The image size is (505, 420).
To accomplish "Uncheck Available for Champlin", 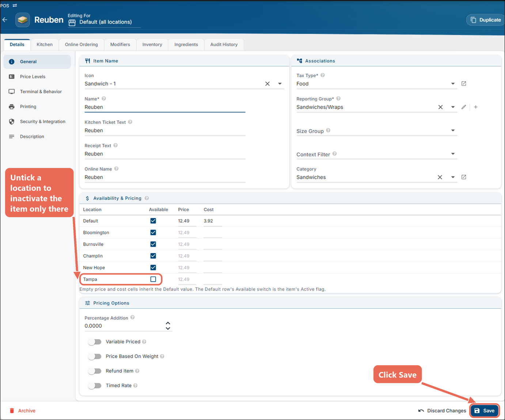I will tap(153, 256).
